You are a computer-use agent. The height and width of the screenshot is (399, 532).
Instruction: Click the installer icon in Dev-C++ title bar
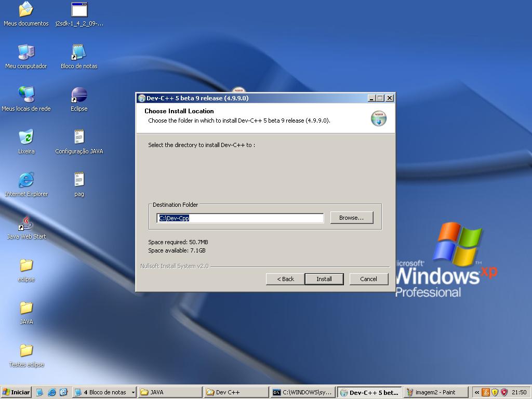pos(142,98)
